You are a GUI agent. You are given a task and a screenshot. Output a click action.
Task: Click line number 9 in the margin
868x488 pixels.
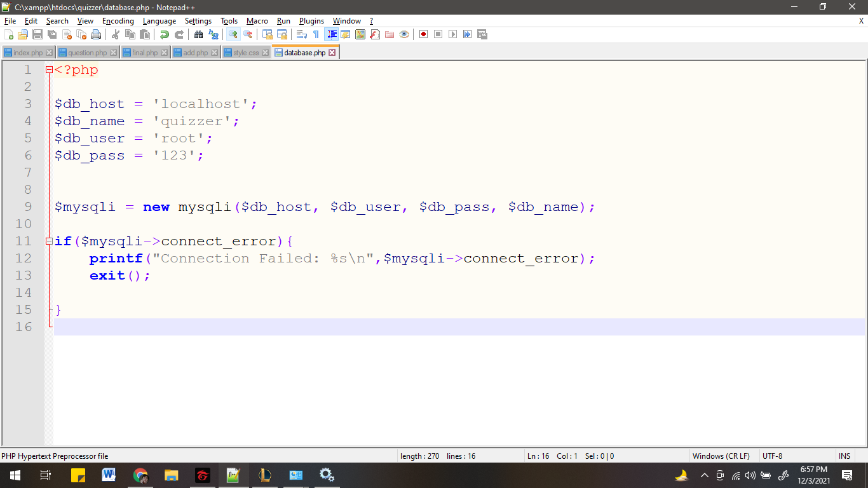(27, 207)
